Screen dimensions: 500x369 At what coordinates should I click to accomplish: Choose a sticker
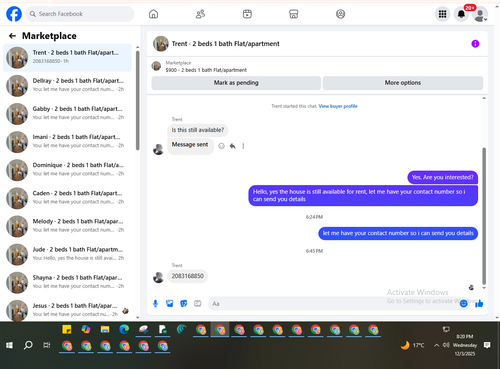[x=184, y=303]
